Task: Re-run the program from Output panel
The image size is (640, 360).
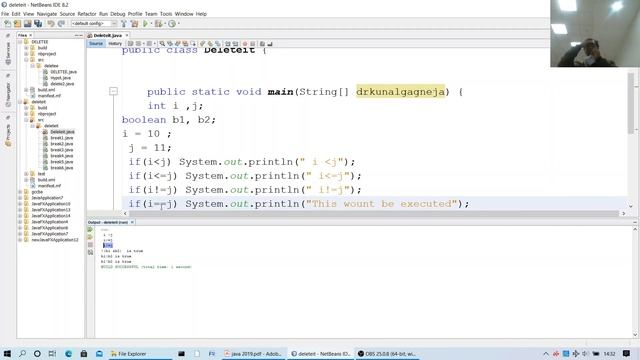Action: click(x=90, y=229)
